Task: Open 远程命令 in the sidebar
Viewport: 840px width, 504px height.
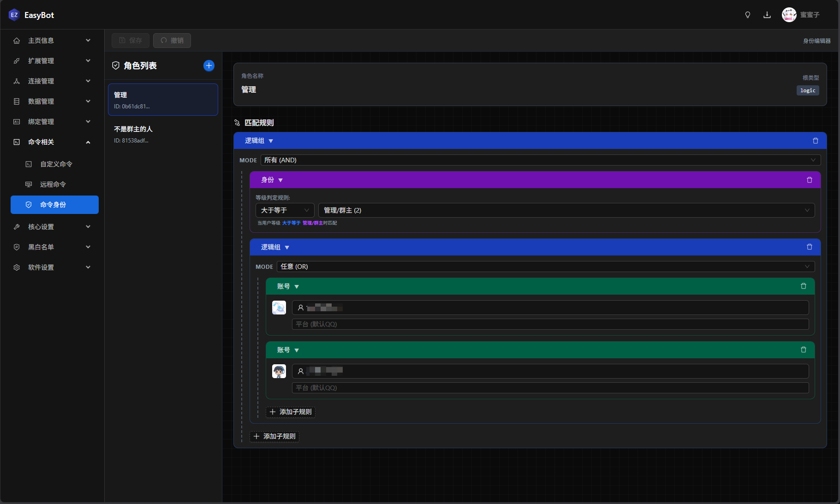Action: pos(53,184)
